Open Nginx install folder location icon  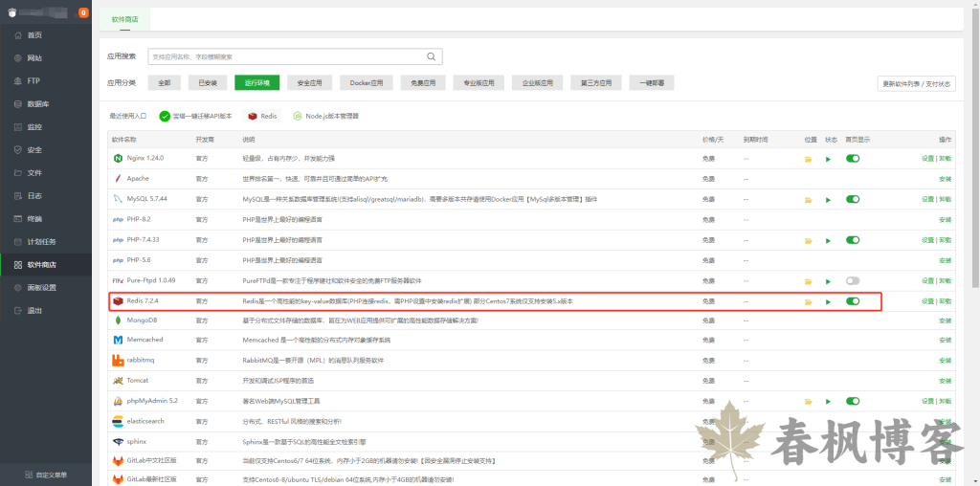(x=808, y=160)
